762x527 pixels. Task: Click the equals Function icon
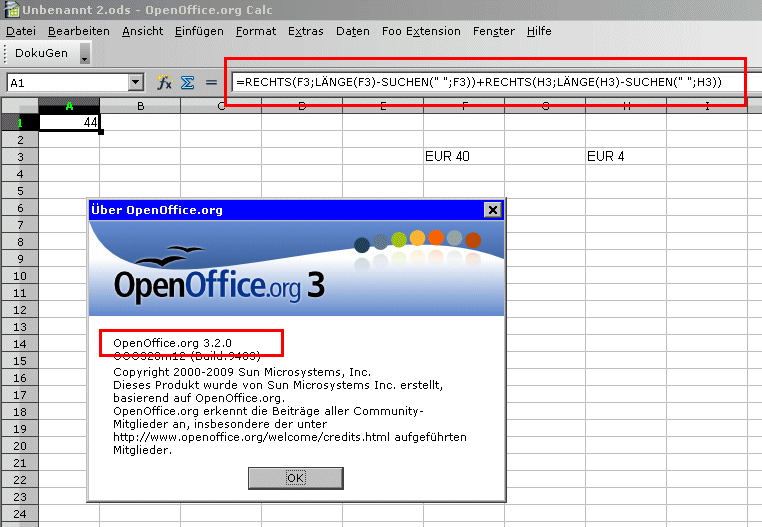211,83
